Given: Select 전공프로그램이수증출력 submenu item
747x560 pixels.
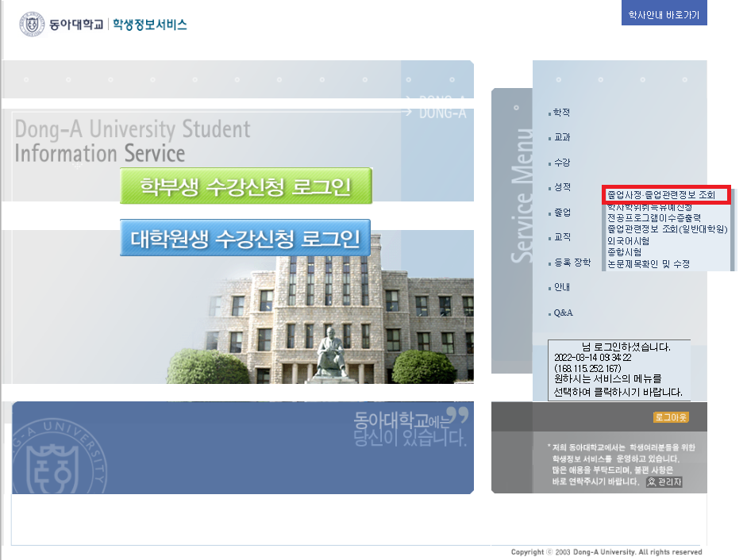Looking at the screenshot, I should [653, 217].
